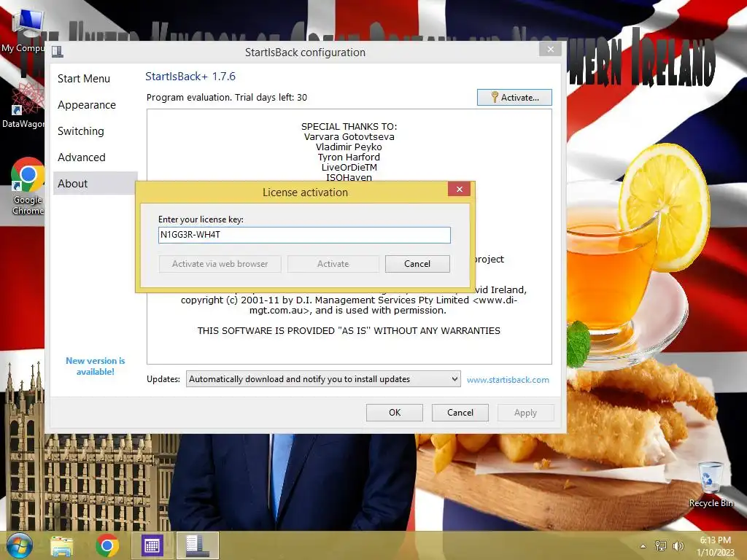Image resolution: width=747 pixels, height=560 pixels.
Task: Click the Apply button
Action: point(525,413)
